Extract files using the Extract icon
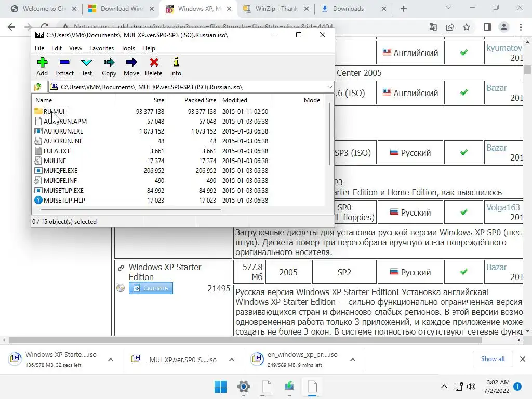The image size is (532, 399). pos(64,67)
